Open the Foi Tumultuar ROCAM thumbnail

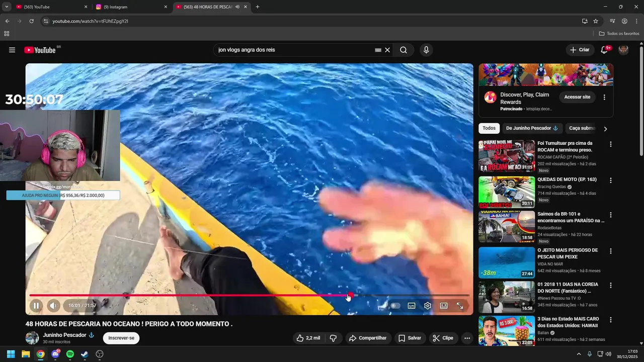(507, 156)
